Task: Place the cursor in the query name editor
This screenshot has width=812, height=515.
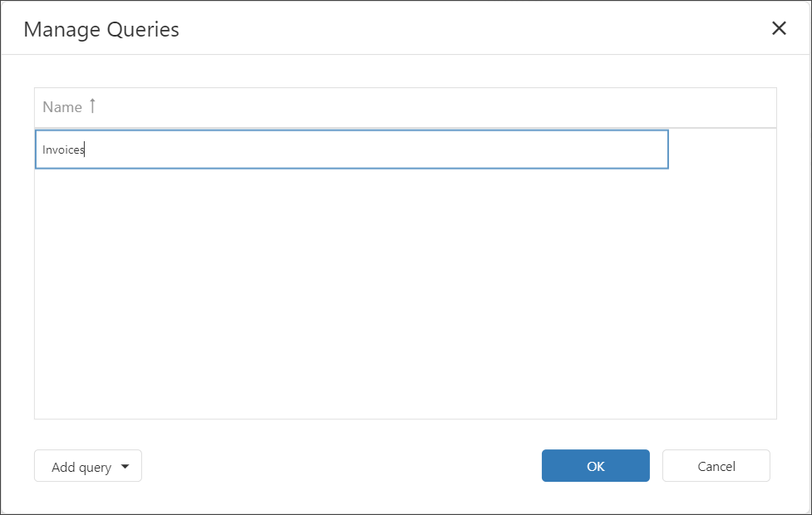Action: click(x=351, y=150)
